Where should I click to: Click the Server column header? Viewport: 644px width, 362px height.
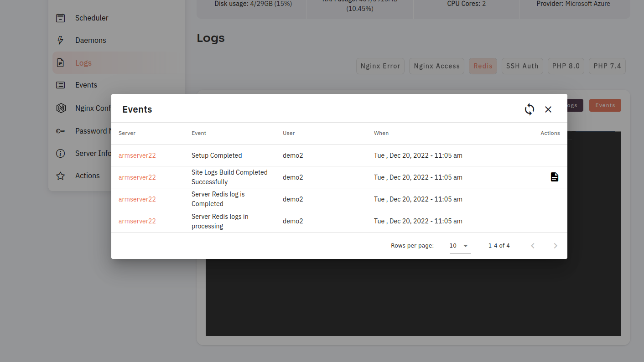[127, 133]
